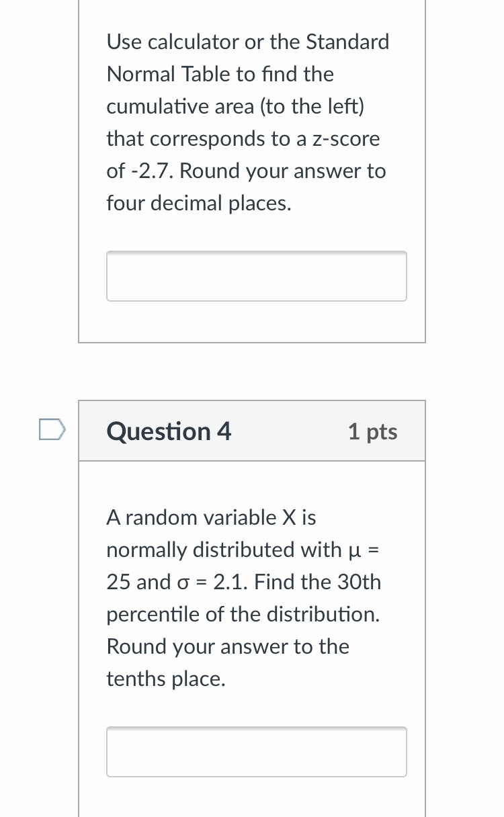Click the 'normally distributed with μ =' line

[x=243, y=550]
